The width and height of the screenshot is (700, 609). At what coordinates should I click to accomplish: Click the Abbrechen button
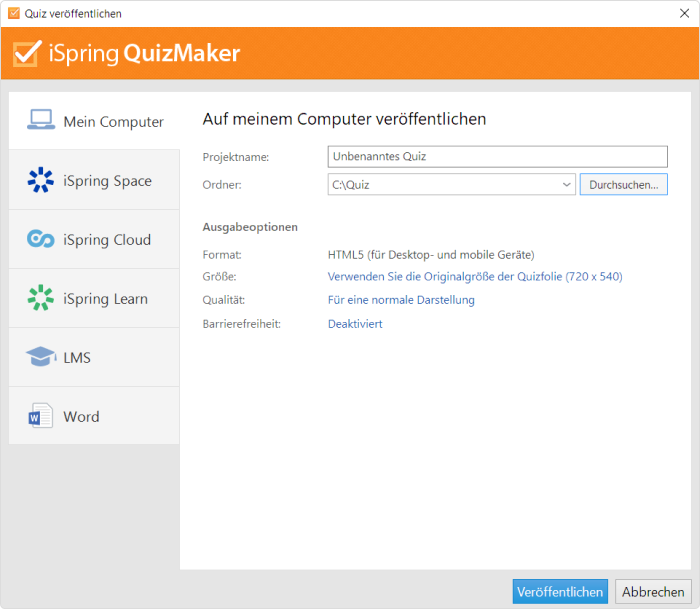click(653, 592)
